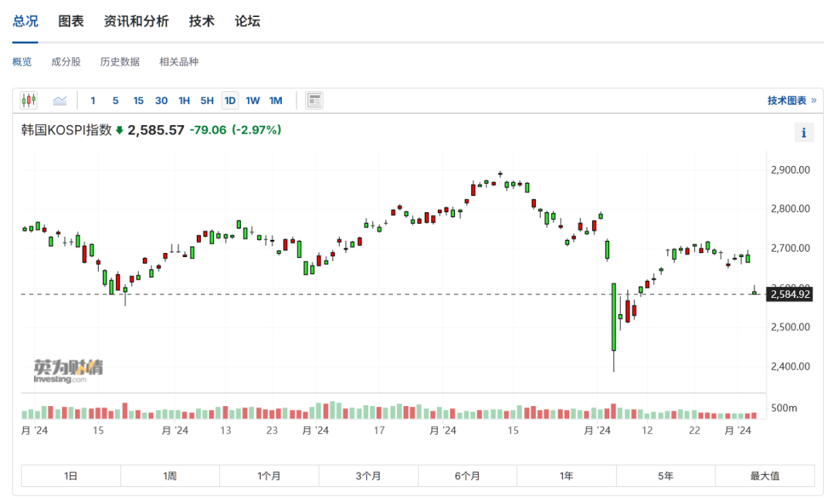
Task: Set time range to 6个月
Action: pyautogui.click(x=467, y=475)
